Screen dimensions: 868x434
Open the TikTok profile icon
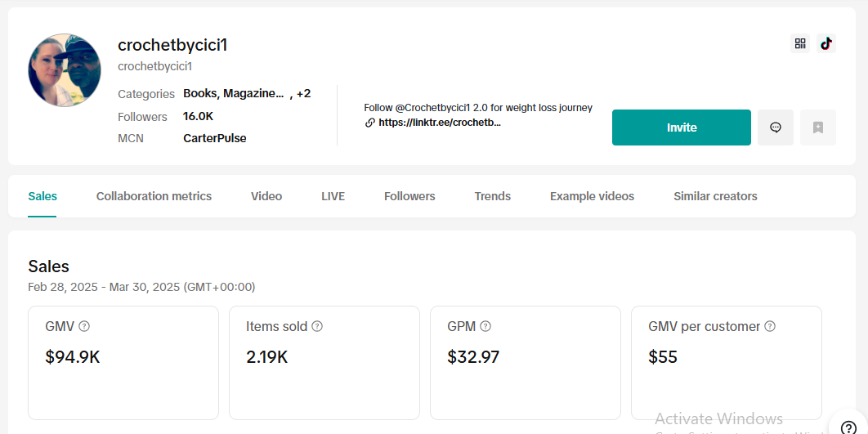pos(826,43)
